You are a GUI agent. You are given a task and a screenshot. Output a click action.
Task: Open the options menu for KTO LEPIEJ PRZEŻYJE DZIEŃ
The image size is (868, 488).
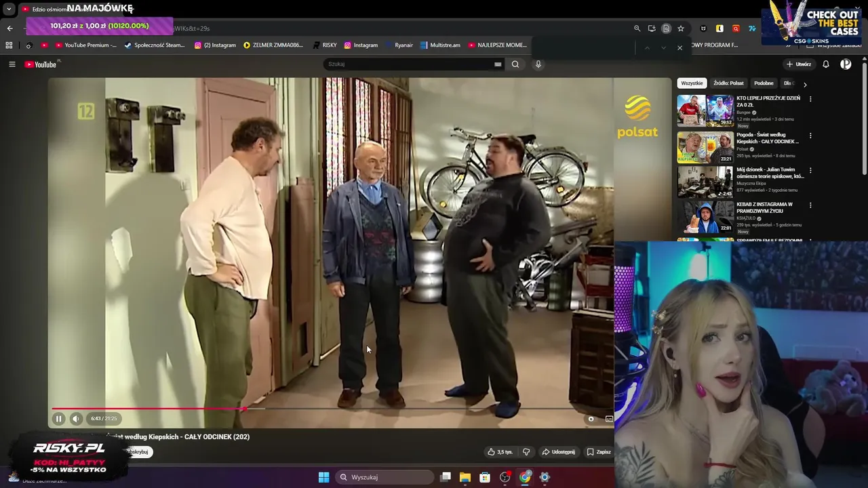pos(810,99)
